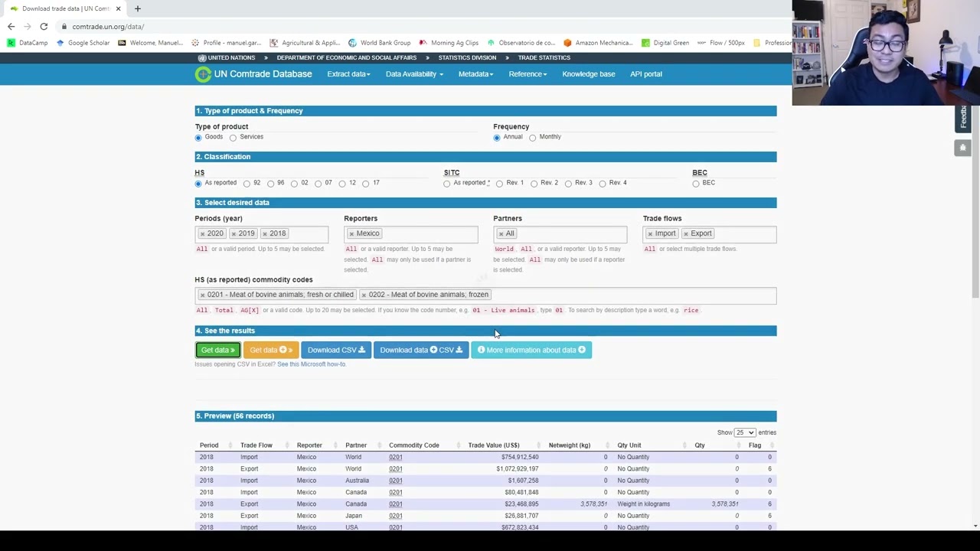This screenshot has width=980, height=551.
Task: Focus the Periods (year) input field
Action: (x=261, y=233)
